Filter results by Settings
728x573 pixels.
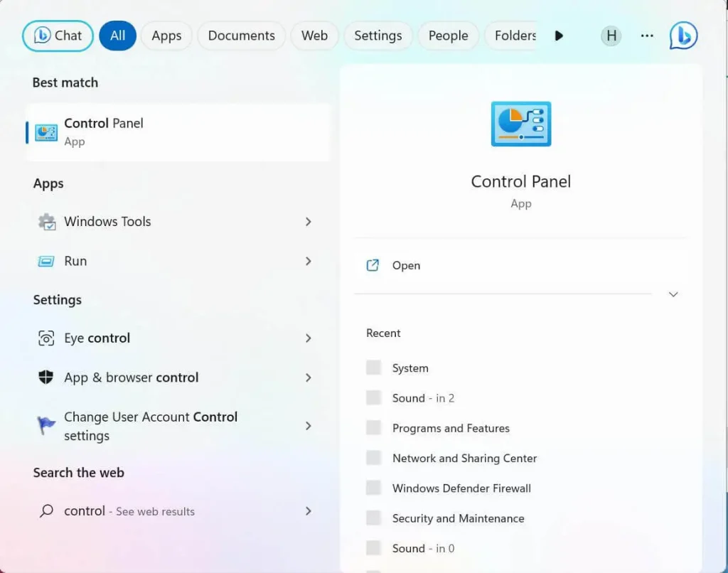pos(378,36)
